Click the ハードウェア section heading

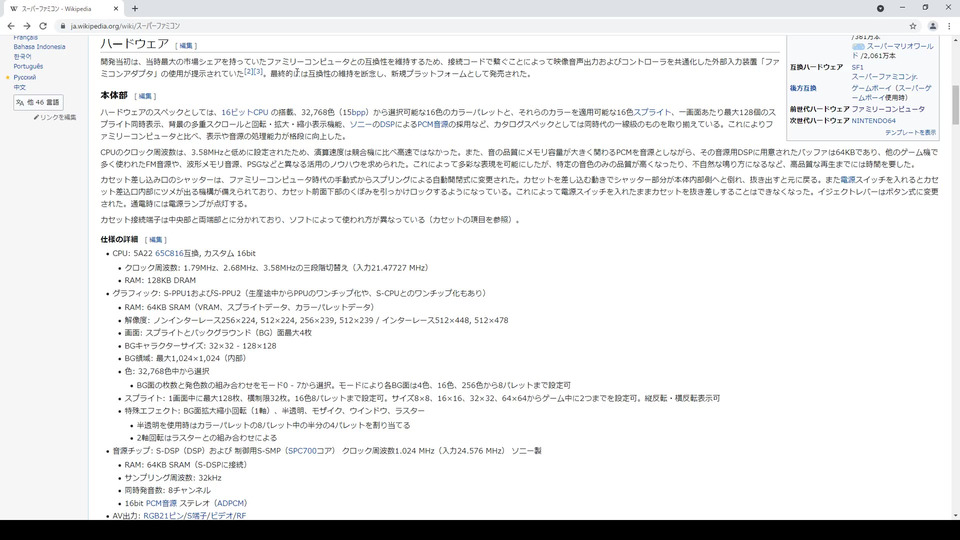135,43
